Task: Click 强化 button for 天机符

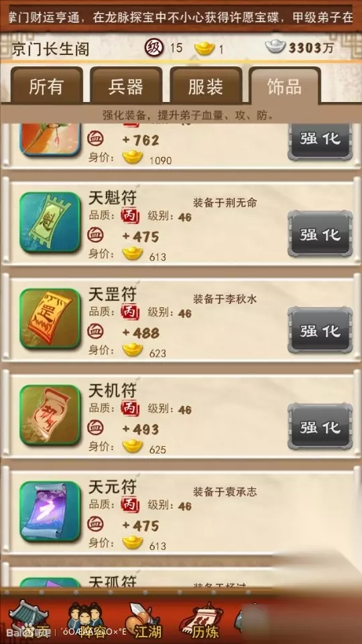Action: pos(320,427)
